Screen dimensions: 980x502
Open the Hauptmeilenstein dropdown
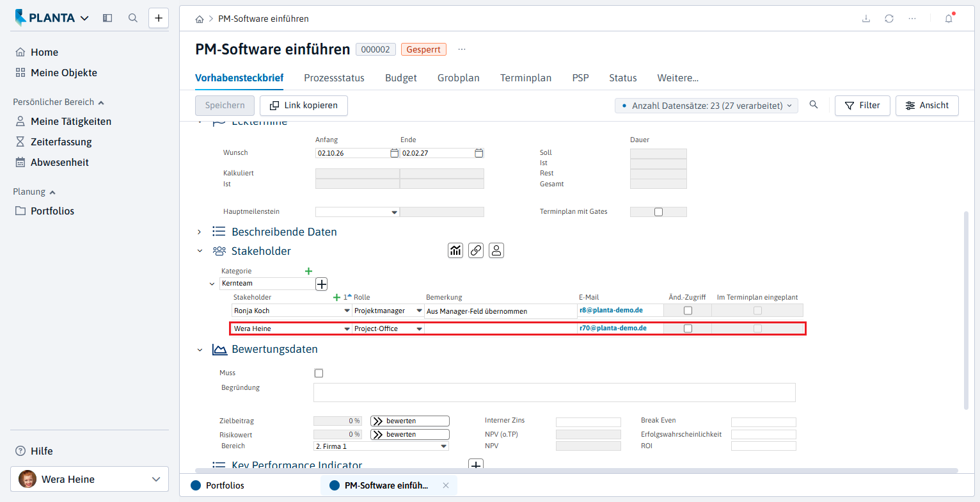point(395,212)
